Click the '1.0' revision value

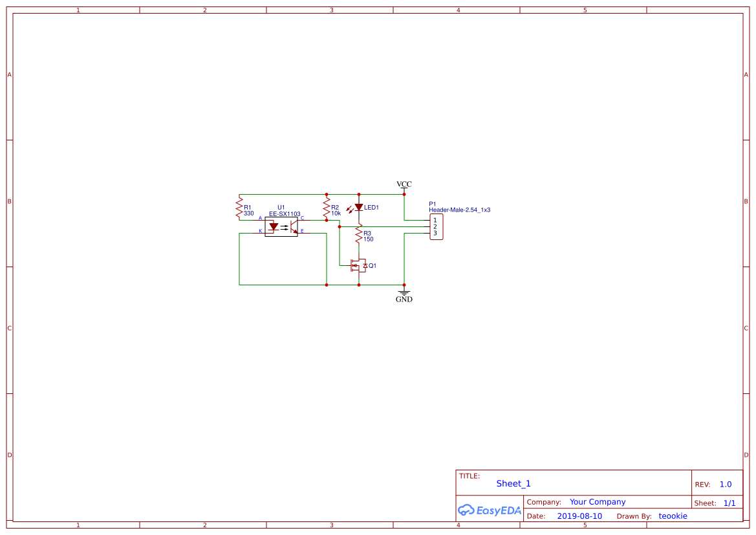726,485
